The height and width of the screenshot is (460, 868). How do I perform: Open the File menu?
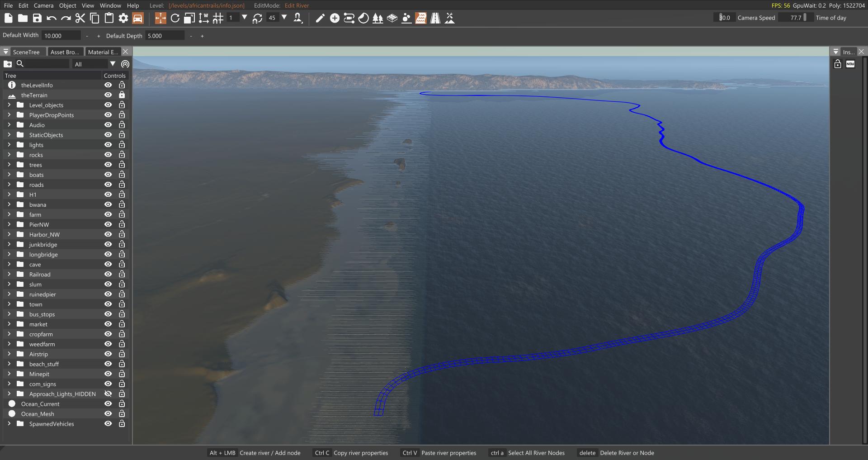click(x=8, y=5)
